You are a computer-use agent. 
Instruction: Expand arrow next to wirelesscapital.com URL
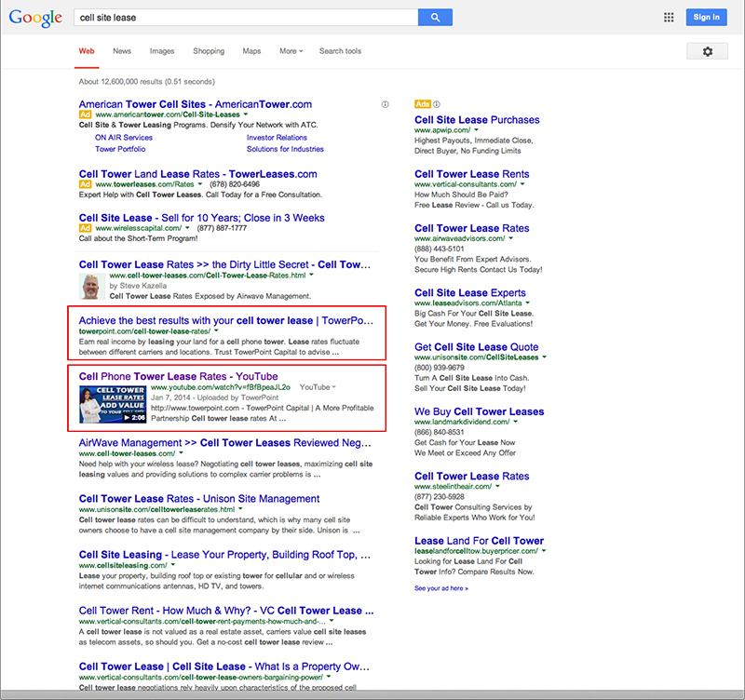pyautogui.click(x=187, y=228)
